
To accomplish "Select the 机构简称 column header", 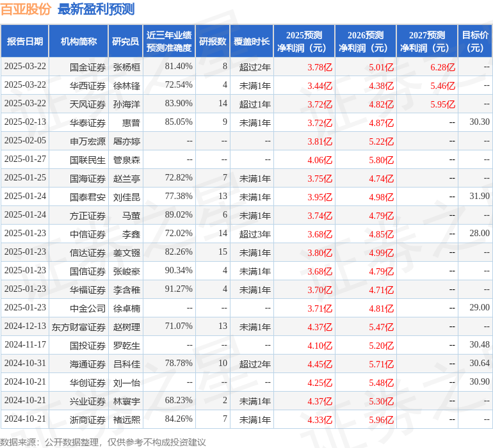I will click(x=79, y=41).
